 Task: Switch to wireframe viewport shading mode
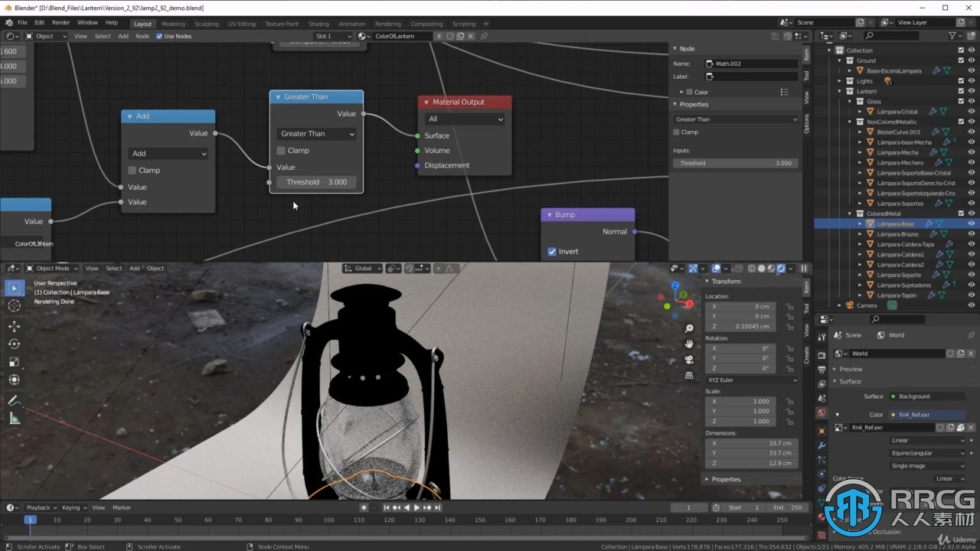(x=751, y=269)
